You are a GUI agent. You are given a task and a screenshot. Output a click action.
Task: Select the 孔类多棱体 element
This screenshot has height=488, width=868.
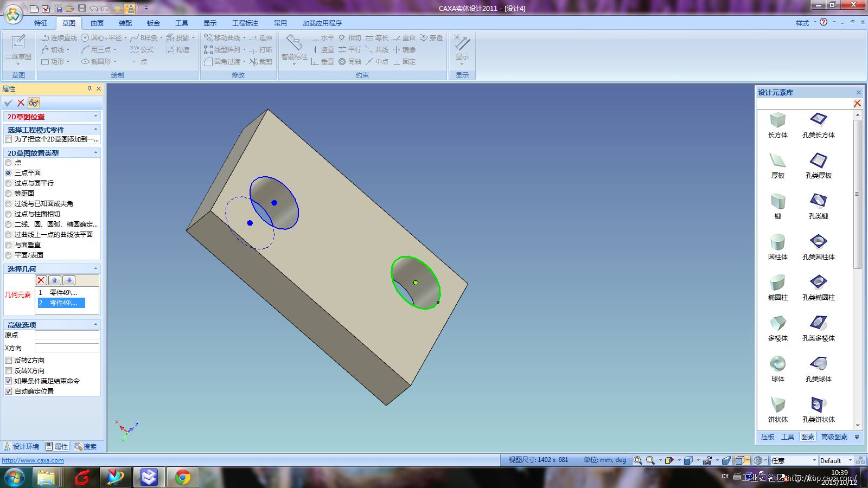(819, 328)
